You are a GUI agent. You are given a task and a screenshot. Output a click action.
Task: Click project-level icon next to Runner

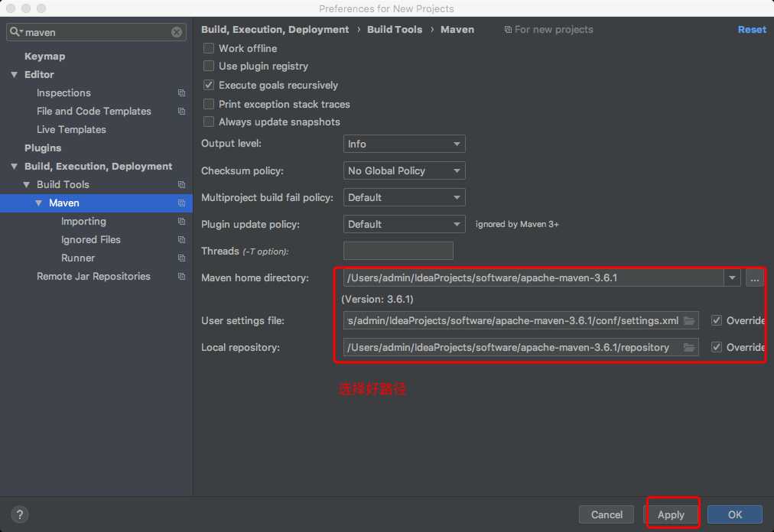point(182,258)
